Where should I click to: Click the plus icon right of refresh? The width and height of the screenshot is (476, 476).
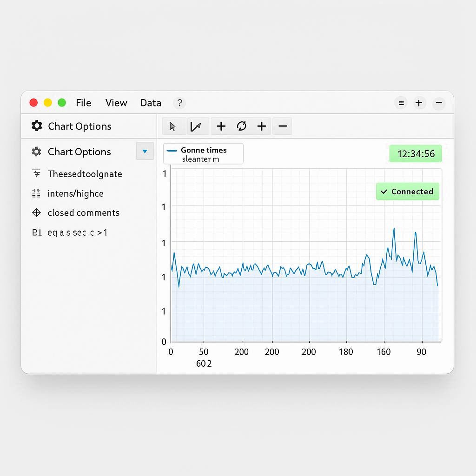(x=262, y=126)
